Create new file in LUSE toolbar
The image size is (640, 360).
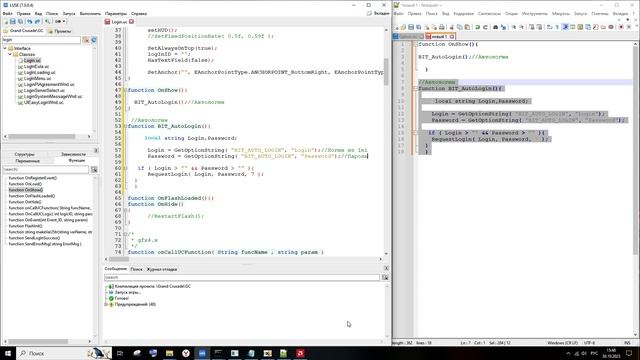coord(6,21)
